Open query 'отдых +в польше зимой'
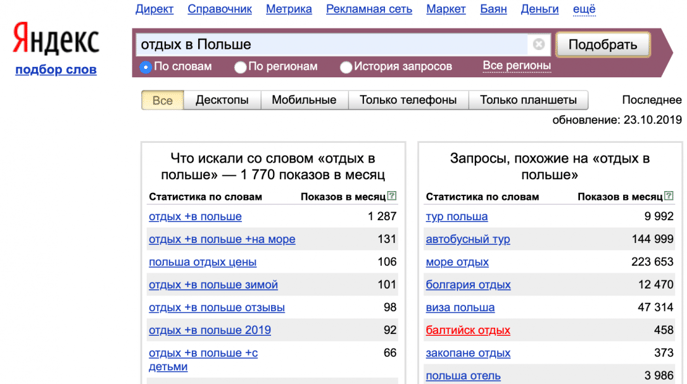 pos(213,285)
